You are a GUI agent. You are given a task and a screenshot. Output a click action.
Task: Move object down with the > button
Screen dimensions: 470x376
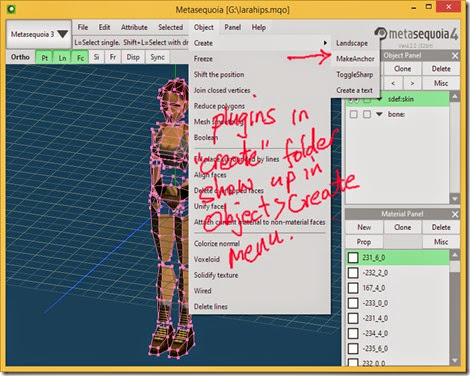[x=412, y=83]
